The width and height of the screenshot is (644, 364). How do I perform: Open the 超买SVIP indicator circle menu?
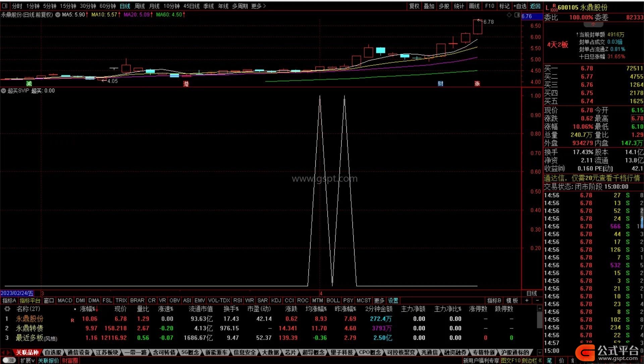(3, 91)
